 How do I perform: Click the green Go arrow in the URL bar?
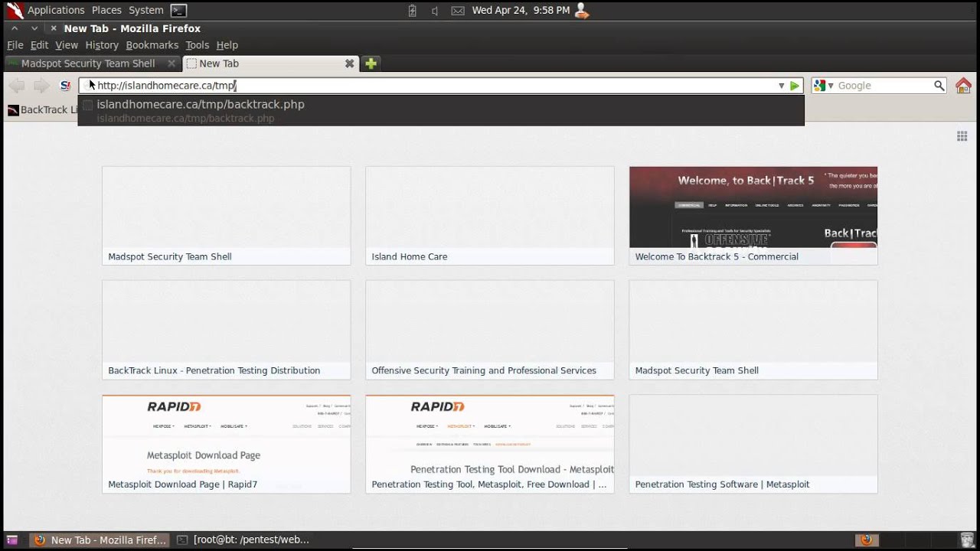(795, 86)
